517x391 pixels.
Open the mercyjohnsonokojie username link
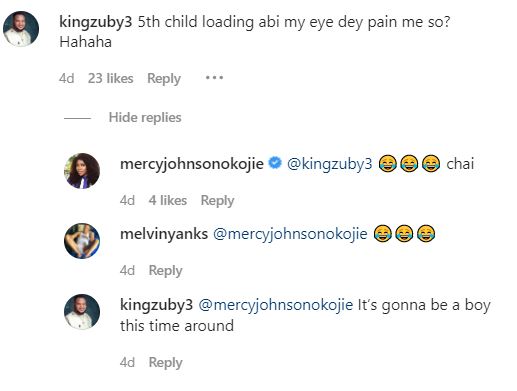(x=192, y=164)
